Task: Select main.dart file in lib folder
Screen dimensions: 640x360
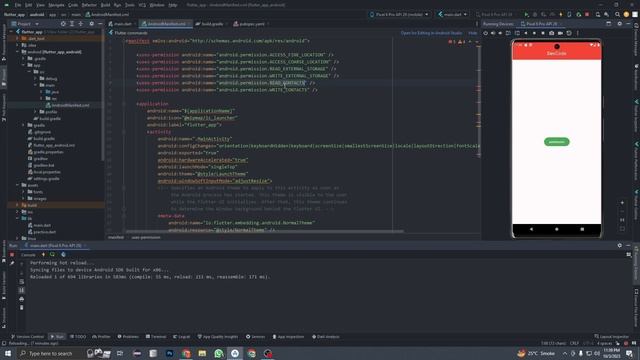Action: pyautogui.click(x=39, y=225)
